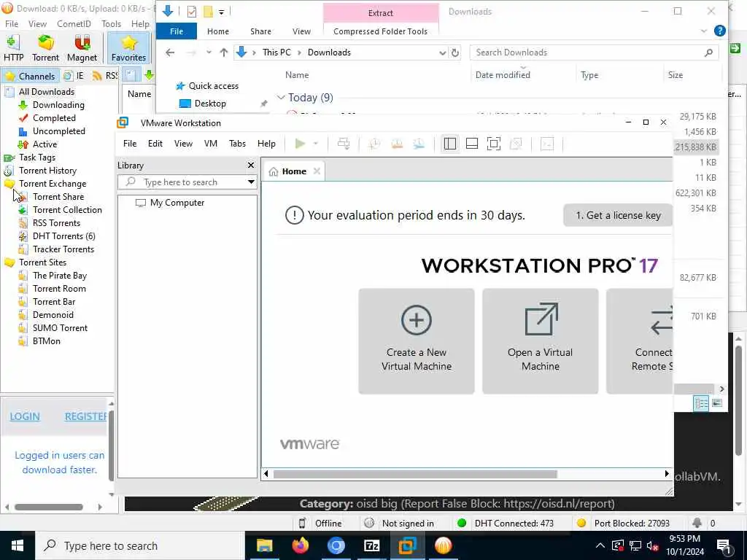The height and width of the screenshot is (560, 747).
Task: Collapse the Torrent Exchange folder in BitComet
Action: click(x=9, y=184)
